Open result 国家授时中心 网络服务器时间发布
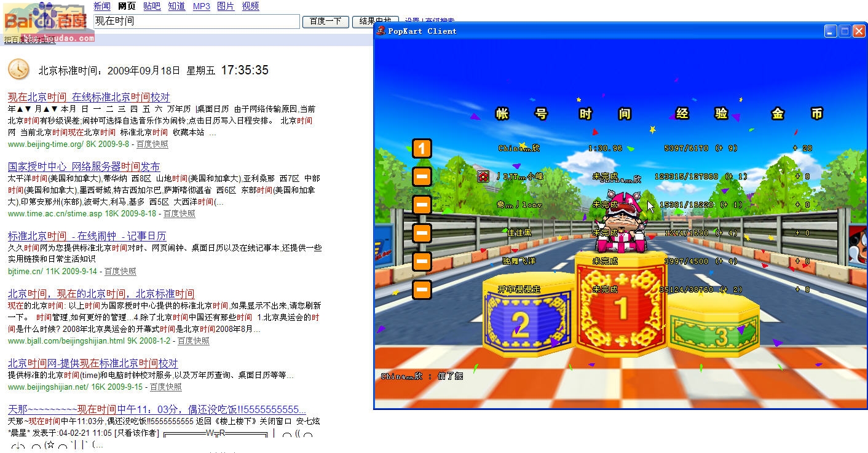The image size is (868, 453). [84, 167]
